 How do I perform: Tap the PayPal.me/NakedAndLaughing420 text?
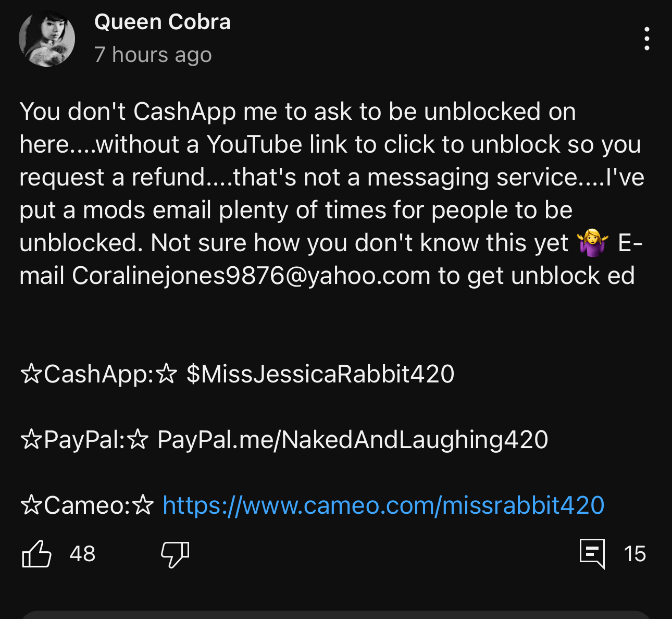tap(353, 440)
